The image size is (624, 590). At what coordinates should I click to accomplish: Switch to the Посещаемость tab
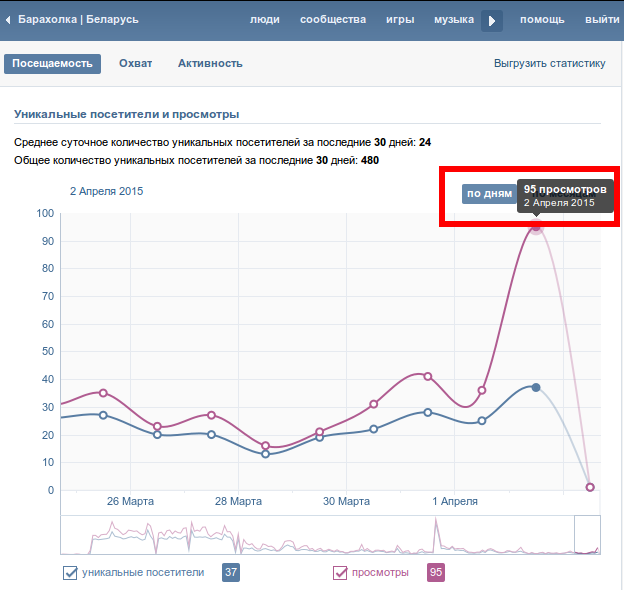click(52, 64)
